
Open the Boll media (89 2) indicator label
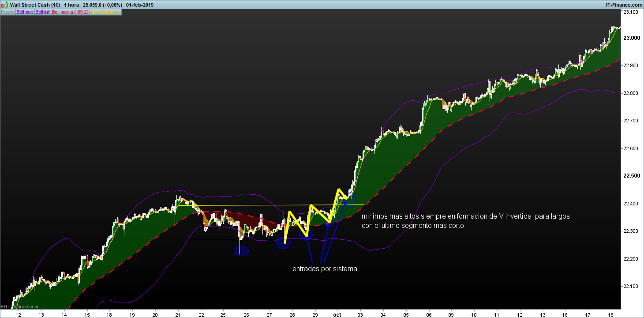(x=70, y=12)
